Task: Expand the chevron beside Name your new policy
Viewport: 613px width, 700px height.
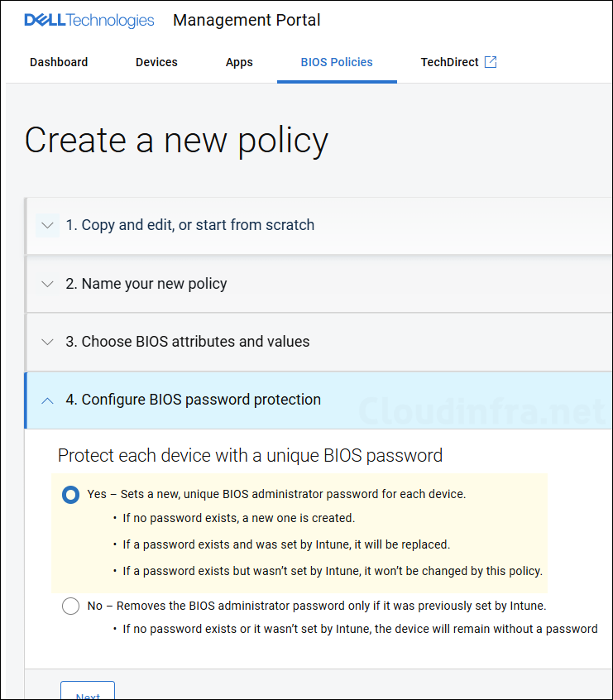Action: pos(47,284)
